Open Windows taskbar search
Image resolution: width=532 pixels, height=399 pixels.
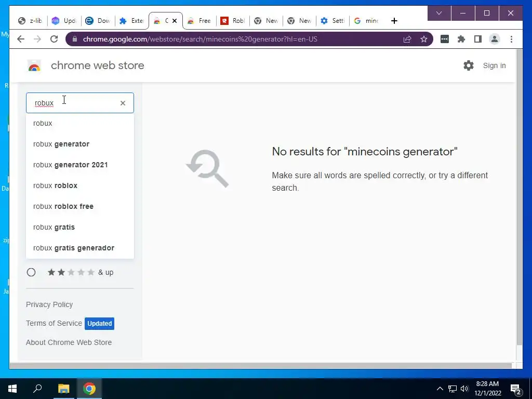pyautogui.click(x=37, y=389)
